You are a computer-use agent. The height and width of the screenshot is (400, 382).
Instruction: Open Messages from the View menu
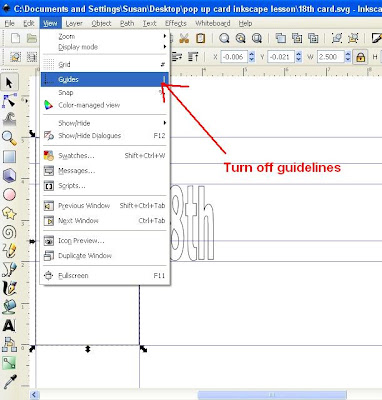coord(105,171)
